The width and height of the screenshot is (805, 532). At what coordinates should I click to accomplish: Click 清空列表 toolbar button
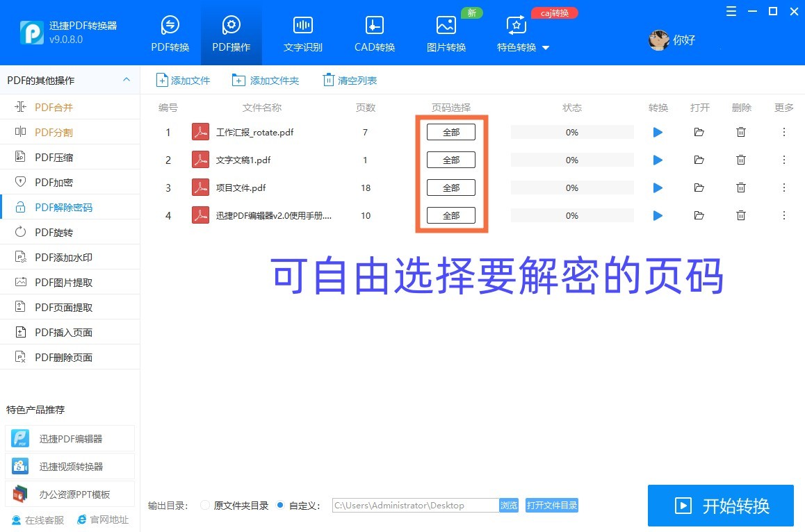tap(350, 81)
